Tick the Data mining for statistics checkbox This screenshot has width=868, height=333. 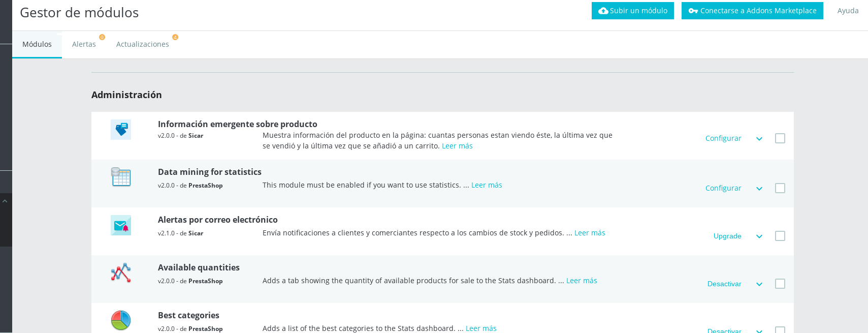click(x=780, y=188)
